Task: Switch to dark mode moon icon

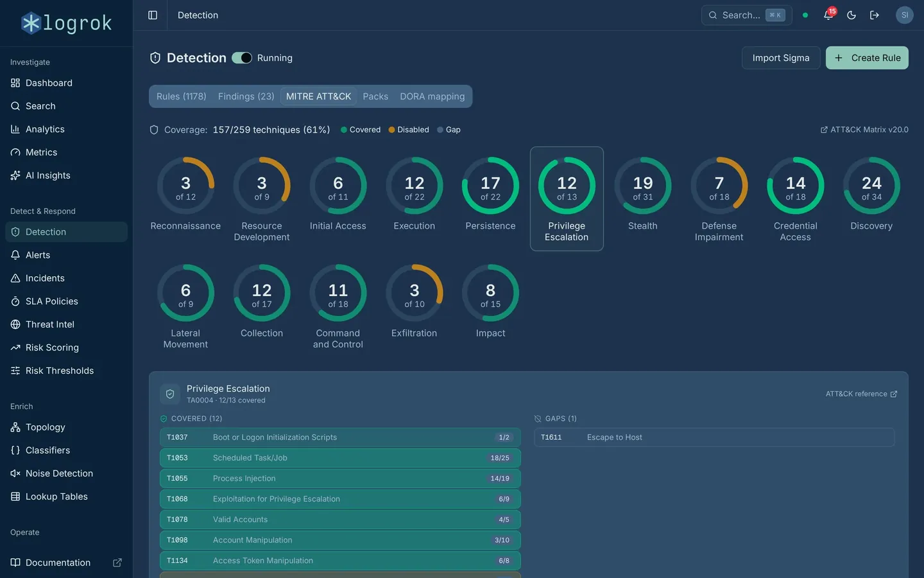Action: [x=851, y=15]
